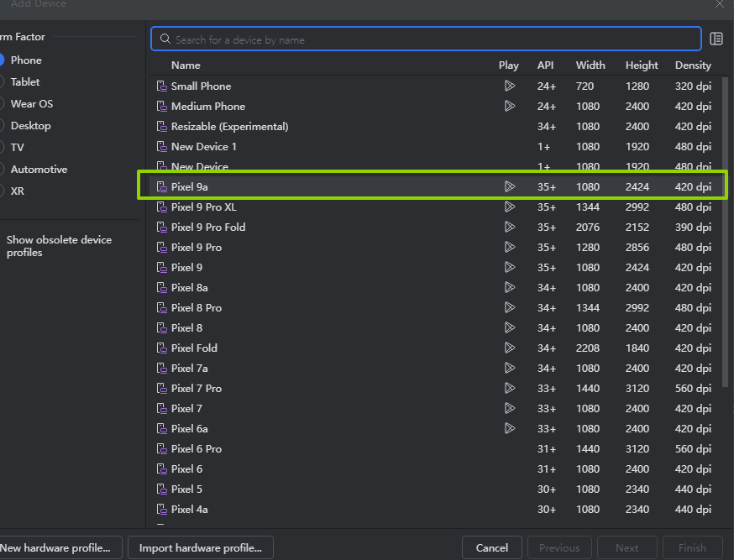Select the Pixel Fold device name
The height and width of the screenshot is (560, 734).
[194, 348]
